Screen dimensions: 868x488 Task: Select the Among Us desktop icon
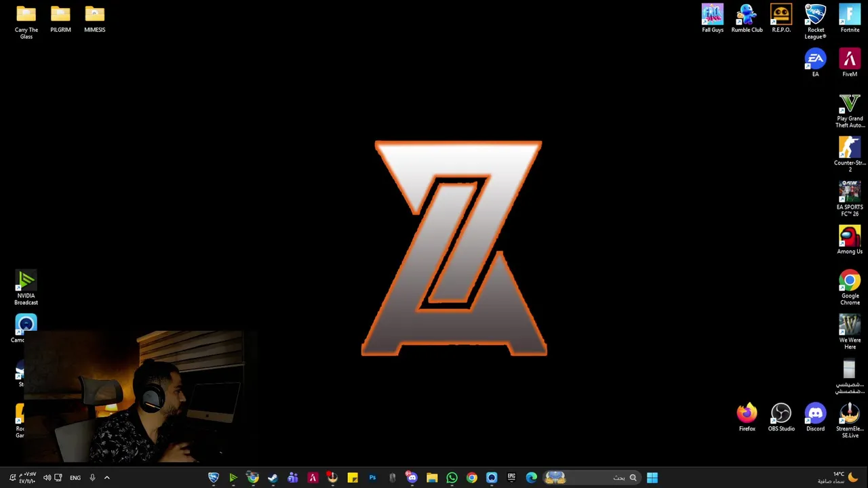[850, 241]
